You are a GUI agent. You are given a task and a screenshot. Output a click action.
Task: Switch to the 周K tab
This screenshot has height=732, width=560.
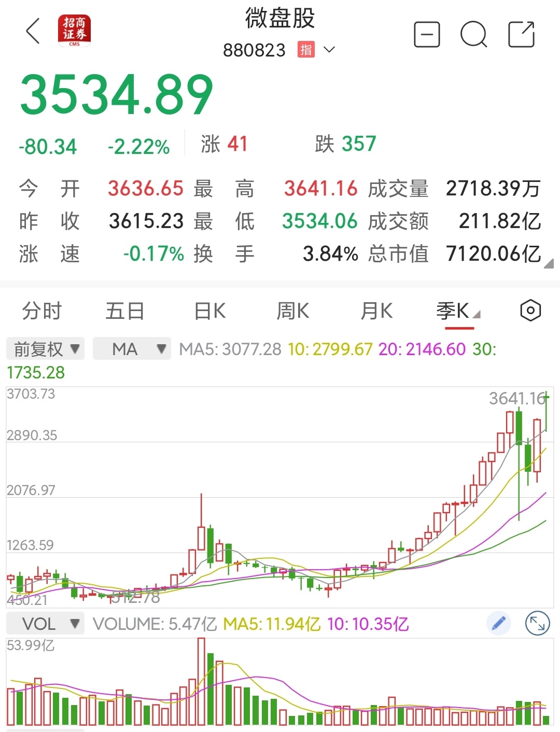[292, 311]
